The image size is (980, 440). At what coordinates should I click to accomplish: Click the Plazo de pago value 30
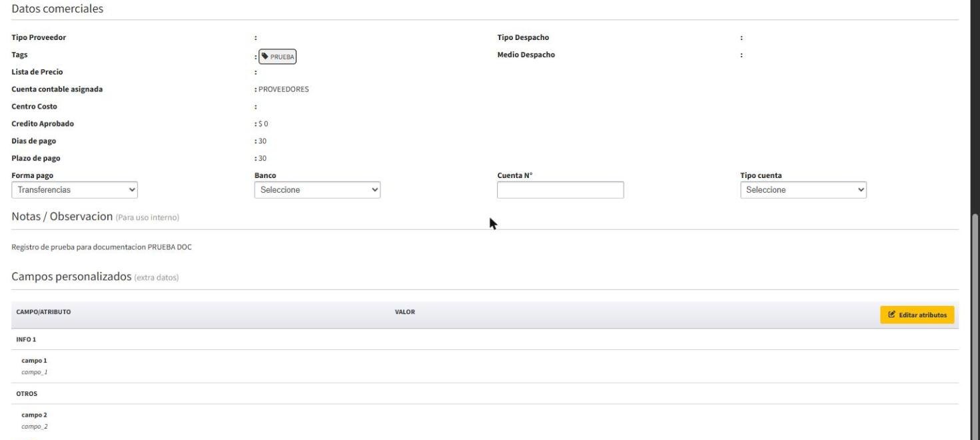click(262, 159)
